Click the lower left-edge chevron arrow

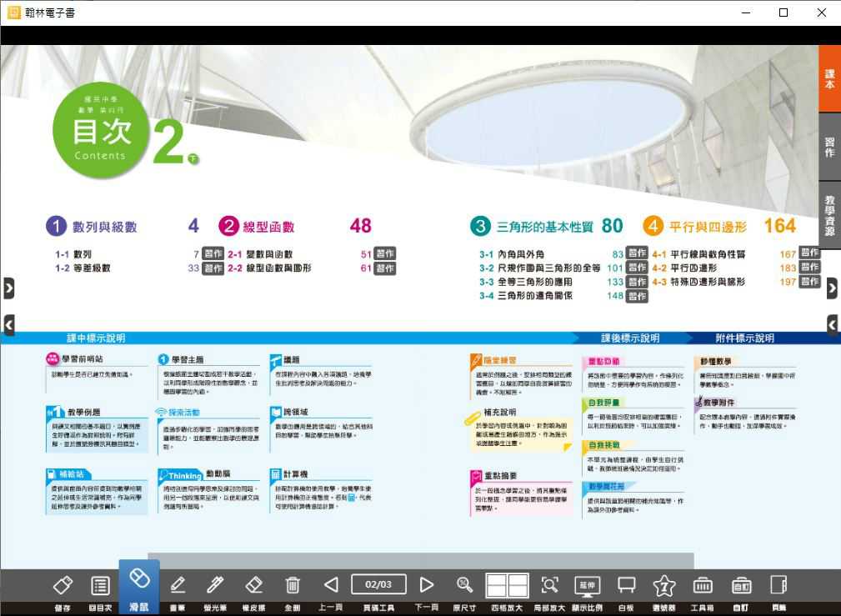(8, 325)
